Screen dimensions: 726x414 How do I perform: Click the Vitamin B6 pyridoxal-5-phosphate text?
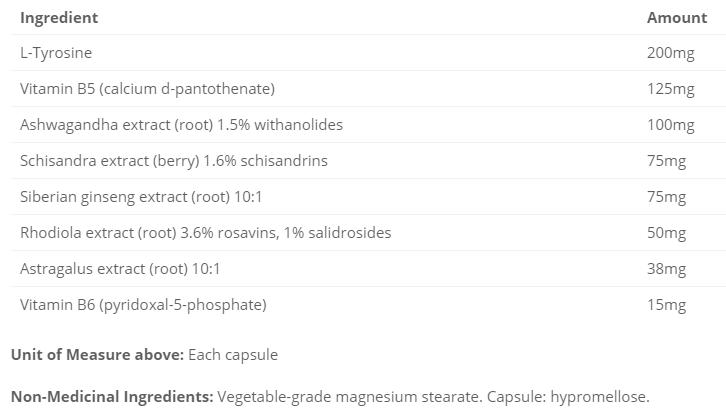(143, 305)
